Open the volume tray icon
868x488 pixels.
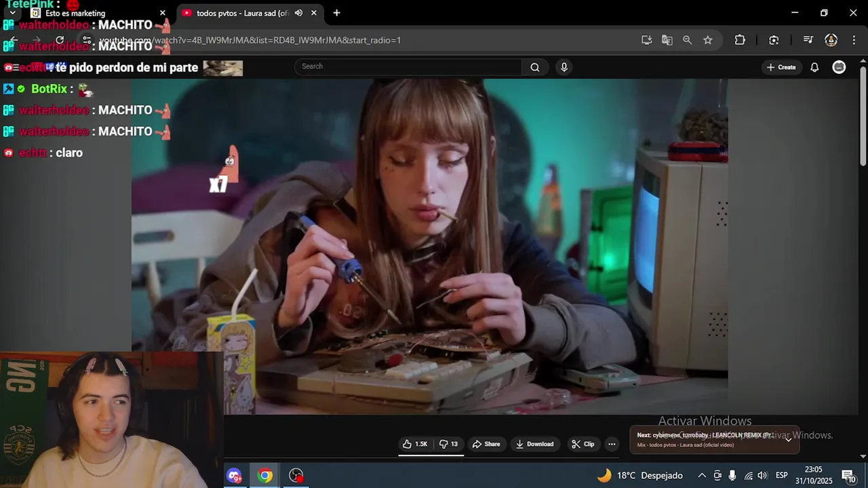[x=762, y=476]
